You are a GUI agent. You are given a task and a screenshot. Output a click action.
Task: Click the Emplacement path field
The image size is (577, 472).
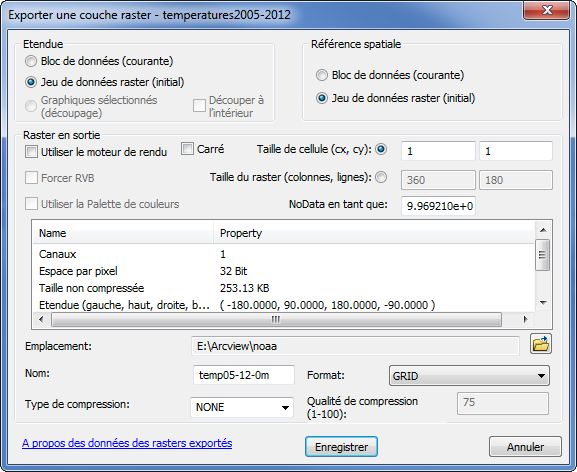(x=355, y=346)
